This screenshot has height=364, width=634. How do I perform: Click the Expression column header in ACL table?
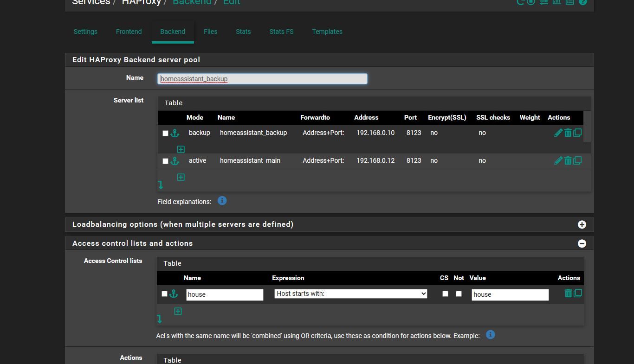coord(288,278)
